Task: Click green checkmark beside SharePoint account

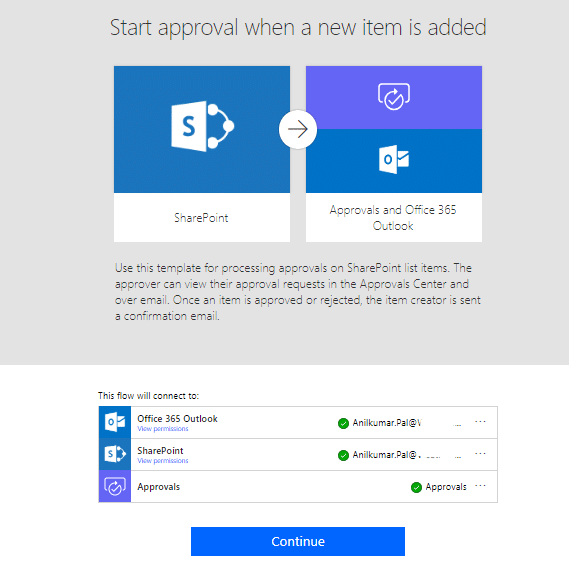Action: [343, 455]
